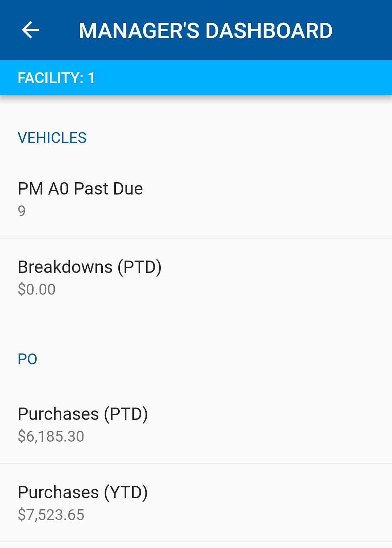
Task: Tap the $0.00 breakdowns amount
Action: coord(37,289)
